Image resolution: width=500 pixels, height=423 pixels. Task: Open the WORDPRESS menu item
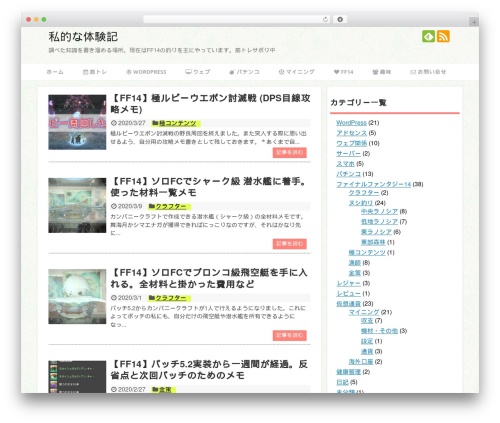point(146,72)
